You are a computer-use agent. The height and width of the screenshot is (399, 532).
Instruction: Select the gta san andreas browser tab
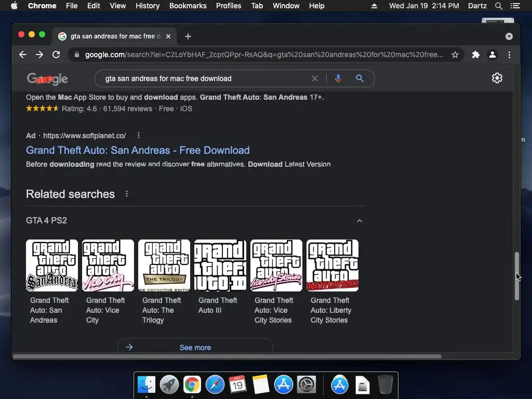[114, 36]
